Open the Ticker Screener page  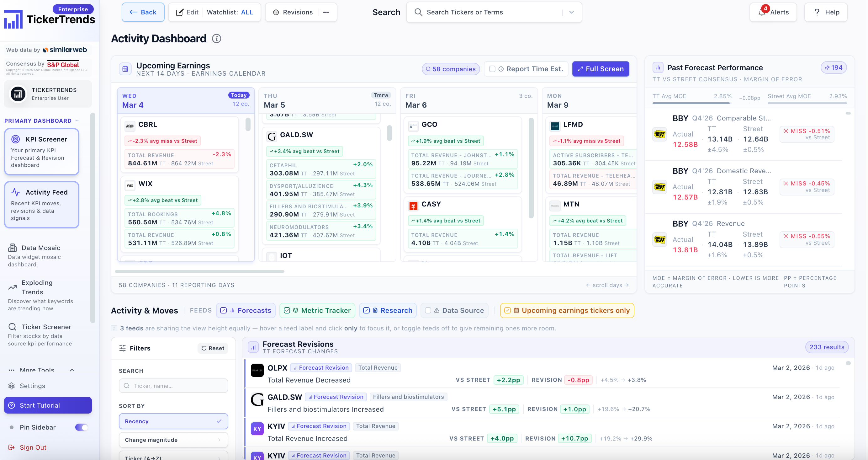46,327
